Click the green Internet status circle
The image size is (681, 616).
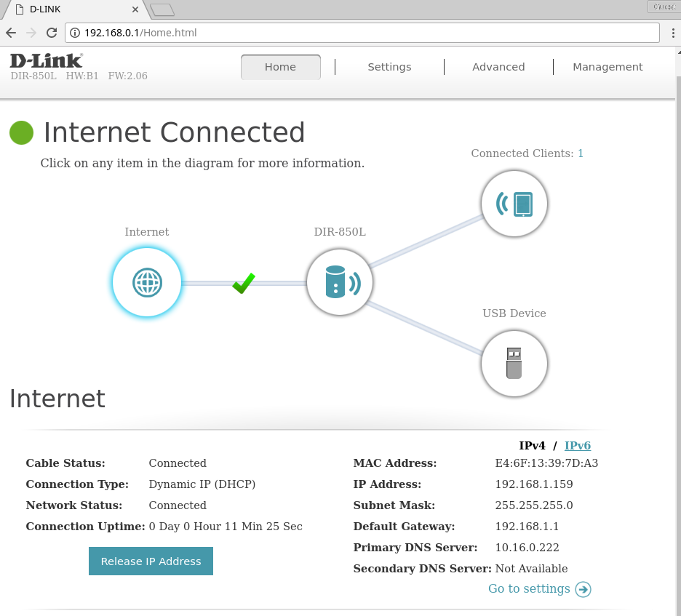click(22, 132)
